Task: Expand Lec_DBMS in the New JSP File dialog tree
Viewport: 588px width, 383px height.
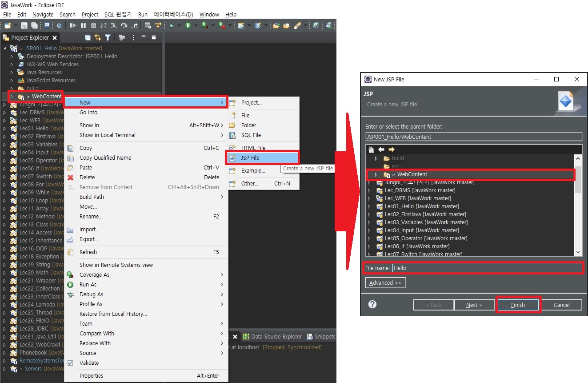Action: [x=369, y=190]
